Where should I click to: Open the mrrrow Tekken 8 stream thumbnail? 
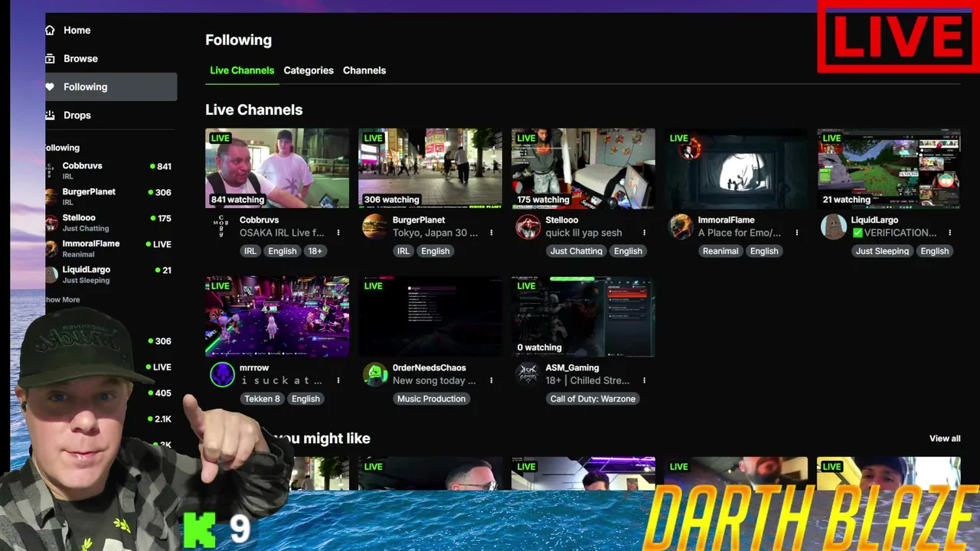(277, 316)
